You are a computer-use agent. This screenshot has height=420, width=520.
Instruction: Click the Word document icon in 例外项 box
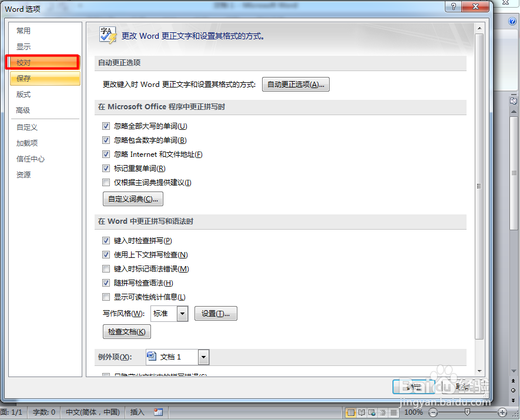(x=152, y=357)
